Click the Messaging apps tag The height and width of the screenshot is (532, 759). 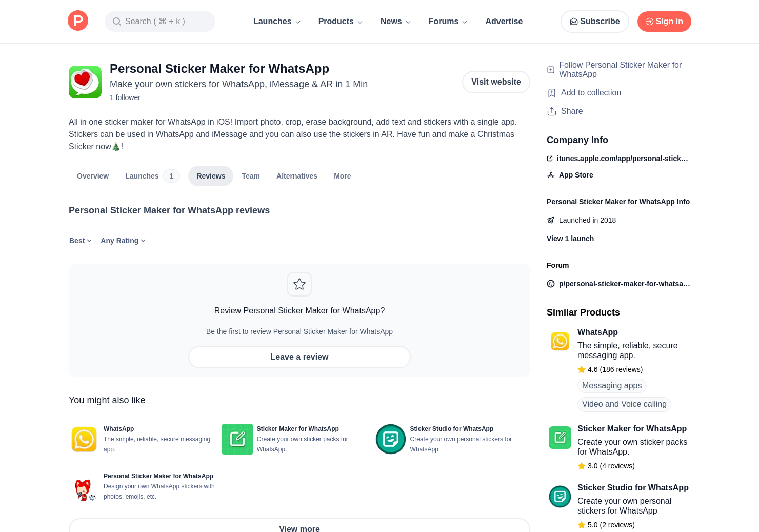click(612, 386)
